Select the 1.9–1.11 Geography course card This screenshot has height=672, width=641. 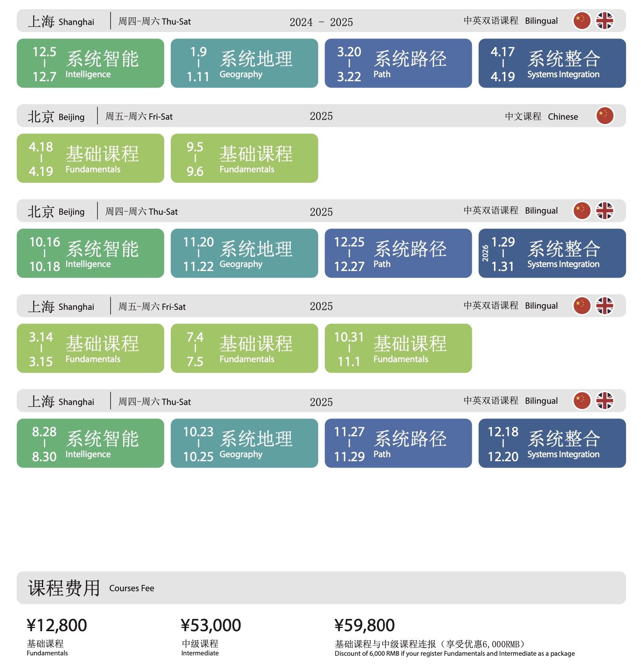pos(244,63)
